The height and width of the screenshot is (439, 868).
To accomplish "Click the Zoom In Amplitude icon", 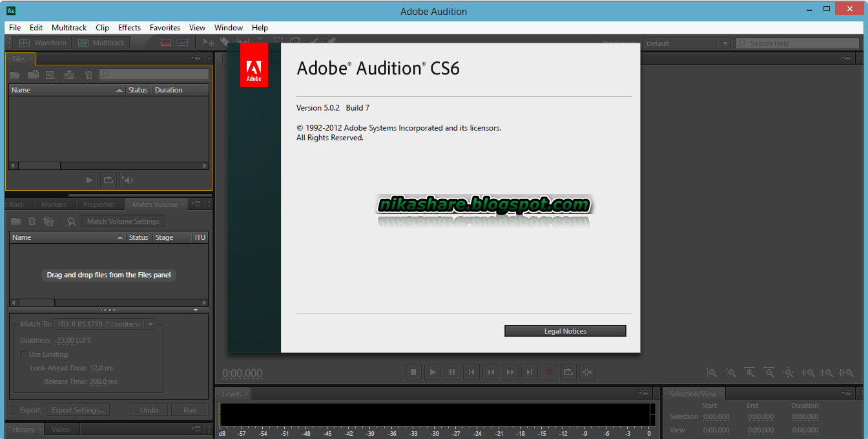I will (712, 372).
